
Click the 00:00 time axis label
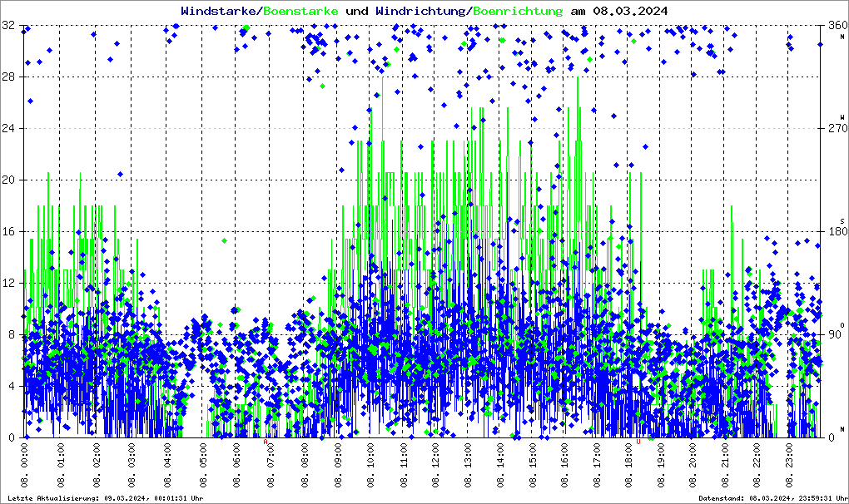coord(24,465)
